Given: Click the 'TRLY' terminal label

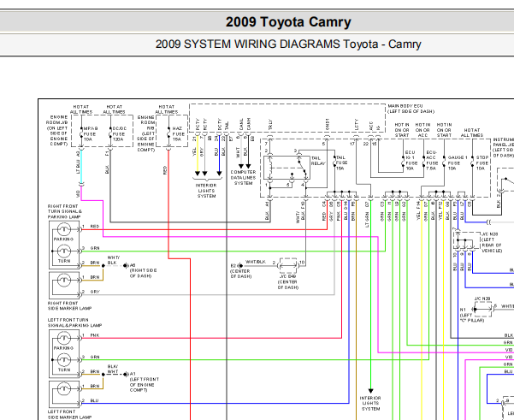Looking at the screenshot, I should [x=270, y=124].
